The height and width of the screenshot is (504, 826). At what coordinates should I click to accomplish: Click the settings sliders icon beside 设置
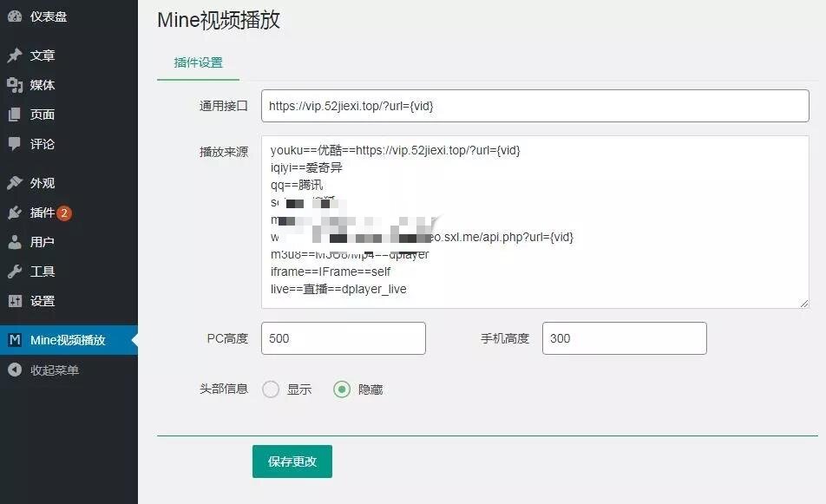click(x=15, y=301)
